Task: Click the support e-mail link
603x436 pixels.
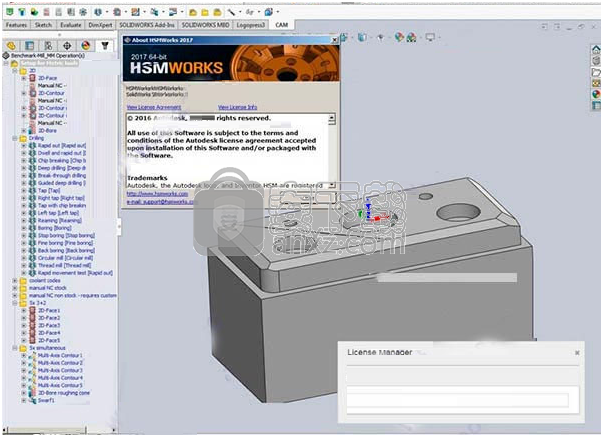Action: tap(160, 202)
